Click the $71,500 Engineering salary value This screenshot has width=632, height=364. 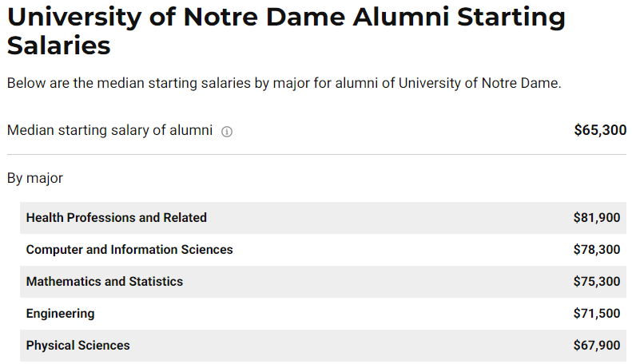click(x=597, y=314)
